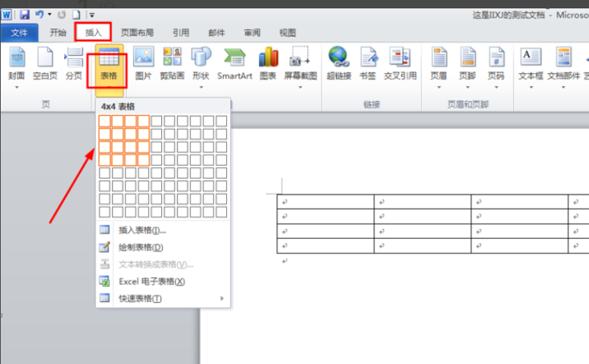
Task: Insert a Blank Page (空白页)
Action: coord(45,63)
